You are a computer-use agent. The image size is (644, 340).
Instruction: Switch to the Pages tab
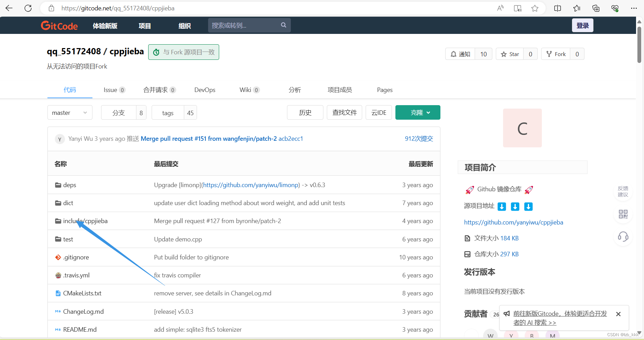(x=385, y=90)
